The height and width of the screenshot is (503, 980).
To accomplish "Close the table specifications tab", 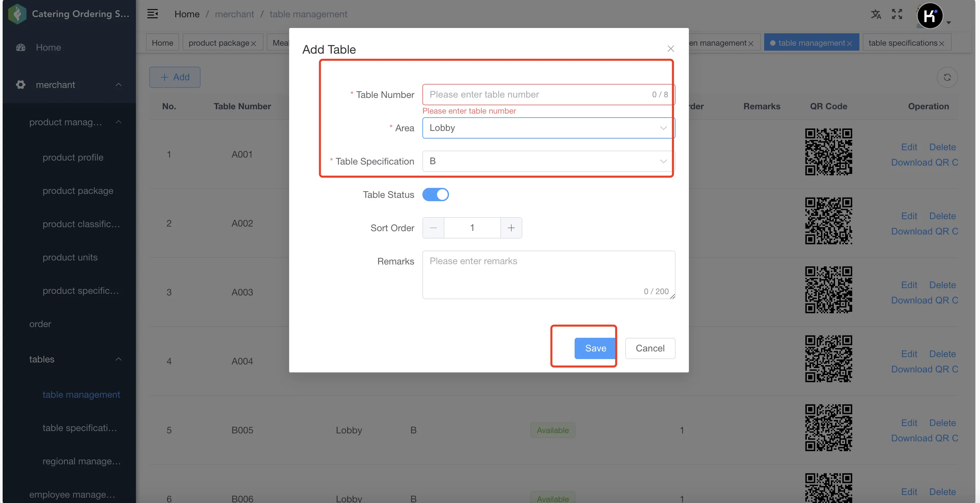I will (942, 43).
